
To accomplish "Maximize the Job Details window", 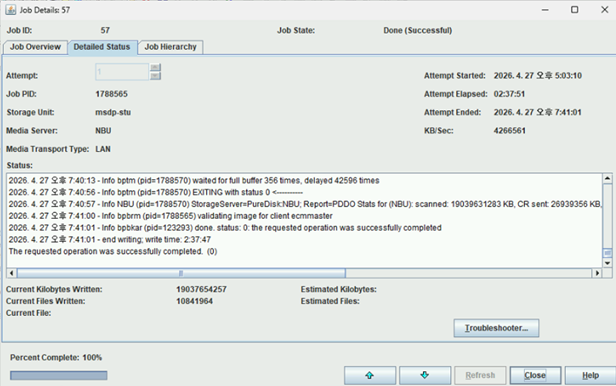I will point(574,10).
